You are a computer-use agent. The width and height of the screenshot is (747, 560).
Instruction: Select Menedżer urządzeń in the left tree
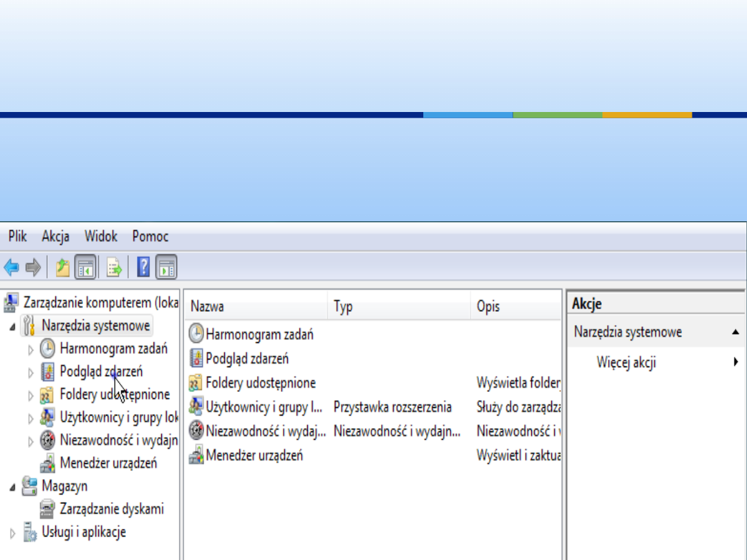point(108,463)
